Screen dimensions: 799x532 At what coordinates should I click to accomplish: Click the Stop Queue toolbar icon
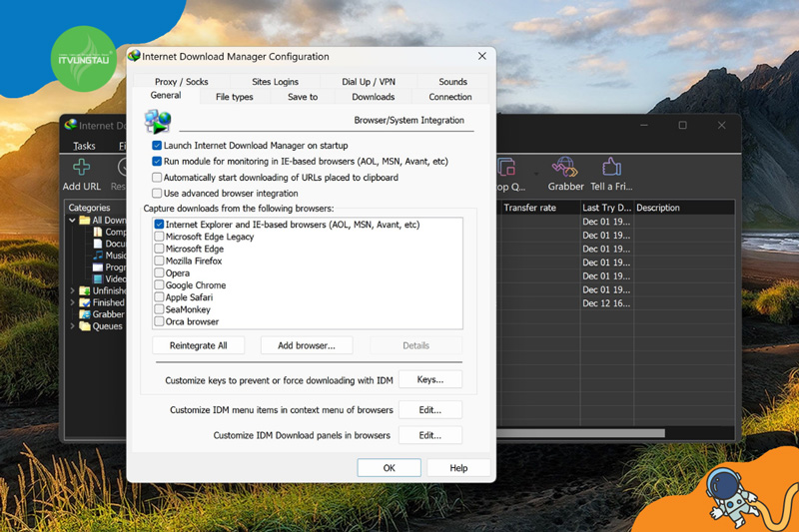click(x=506, y=167)
